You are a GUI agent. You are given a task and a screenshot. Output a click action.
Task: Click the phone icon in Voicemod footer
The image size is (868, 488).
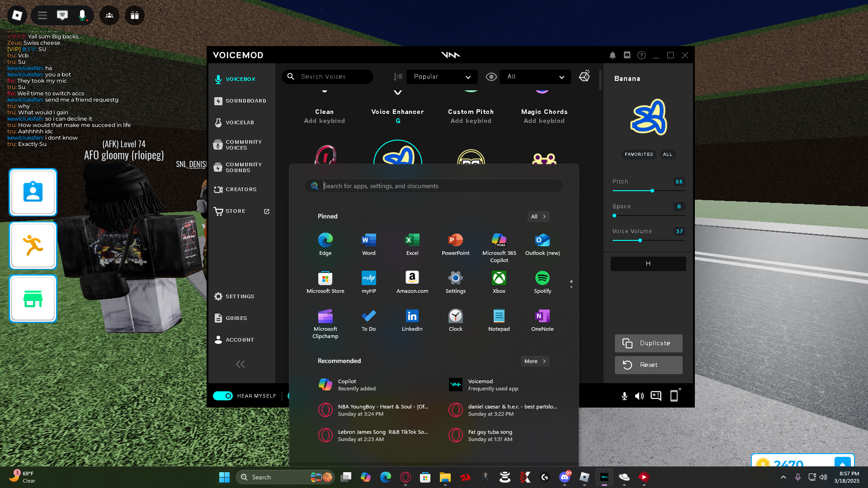(674, 396)
